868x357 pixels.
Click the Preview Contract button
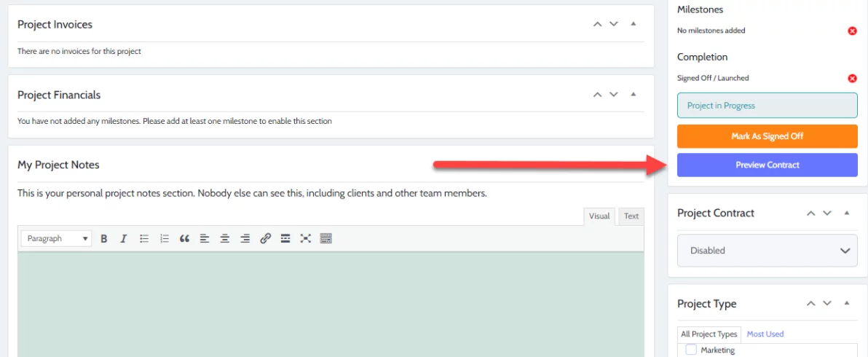(768, 165)
